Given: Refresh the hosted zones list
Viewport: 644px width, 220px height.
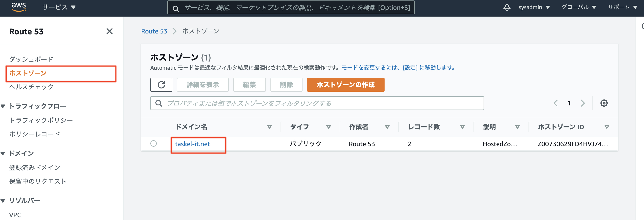Looking at the screenshot, I should coord(161,85).
